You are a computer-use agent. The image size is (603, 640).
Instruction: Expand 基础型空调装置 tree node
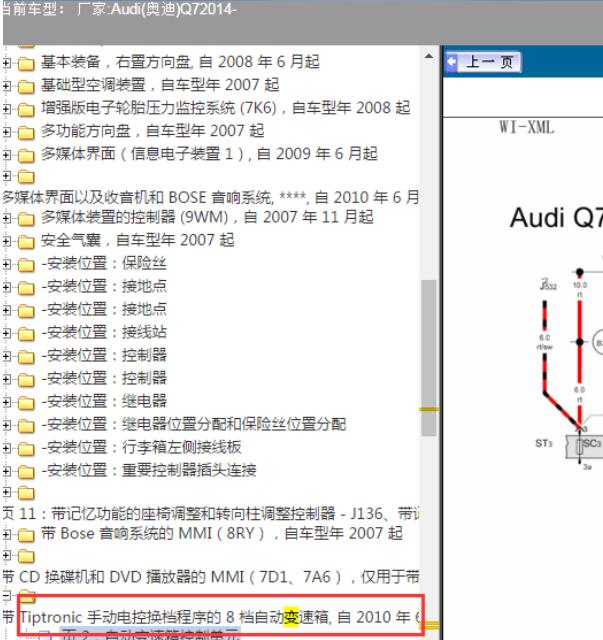(x=7, y=86)
